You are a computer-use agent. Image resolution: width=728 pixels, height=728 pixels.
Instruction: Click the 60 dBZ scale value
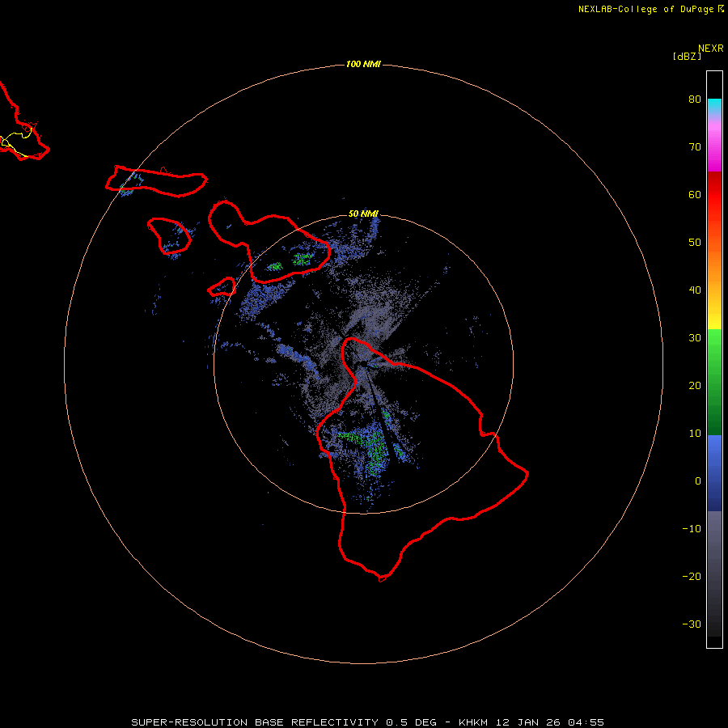695,195
